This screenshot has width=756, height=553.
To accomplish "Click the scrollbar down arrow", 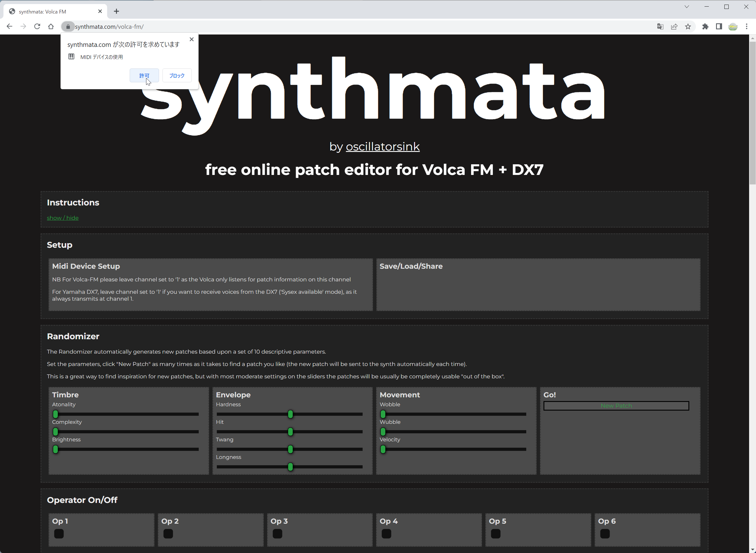I will click(x=752, y=550).
